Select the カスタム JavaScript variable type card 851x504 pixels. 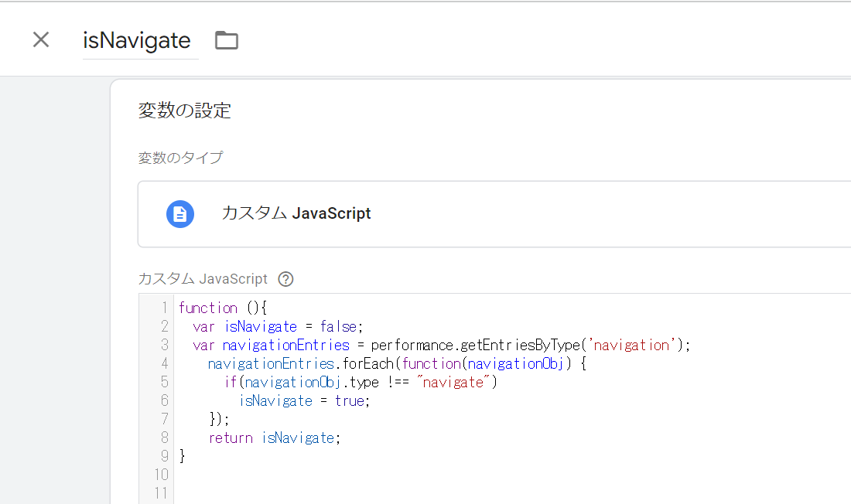coord(495,213)
